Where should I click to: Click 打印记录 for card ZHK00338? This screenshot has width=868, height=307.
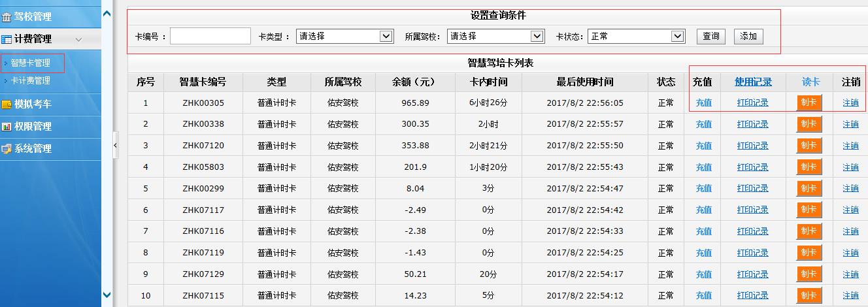(x=752, y=124)
